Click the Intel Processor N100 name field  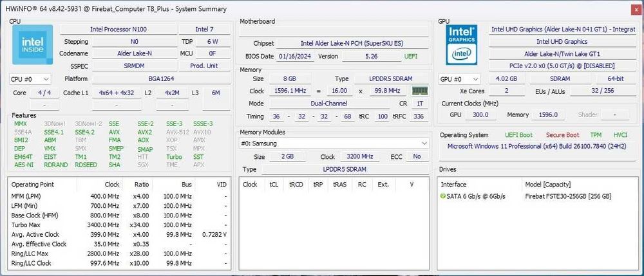click(x=118, y=30)
